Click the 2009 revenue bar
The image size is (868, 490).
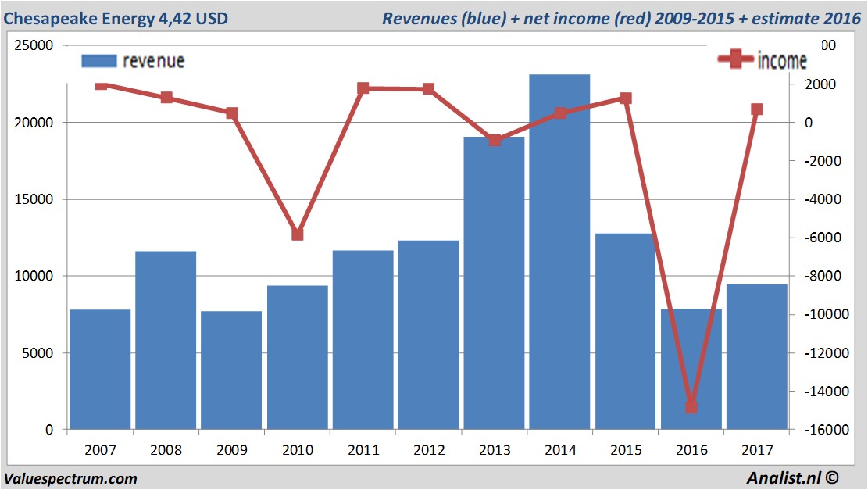[x=232, y=371]
